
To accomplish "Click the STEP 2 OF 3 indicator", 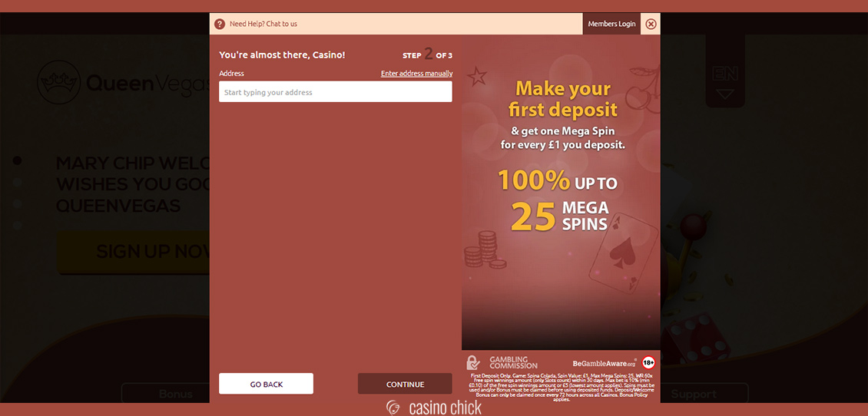I will pos(427,54).
